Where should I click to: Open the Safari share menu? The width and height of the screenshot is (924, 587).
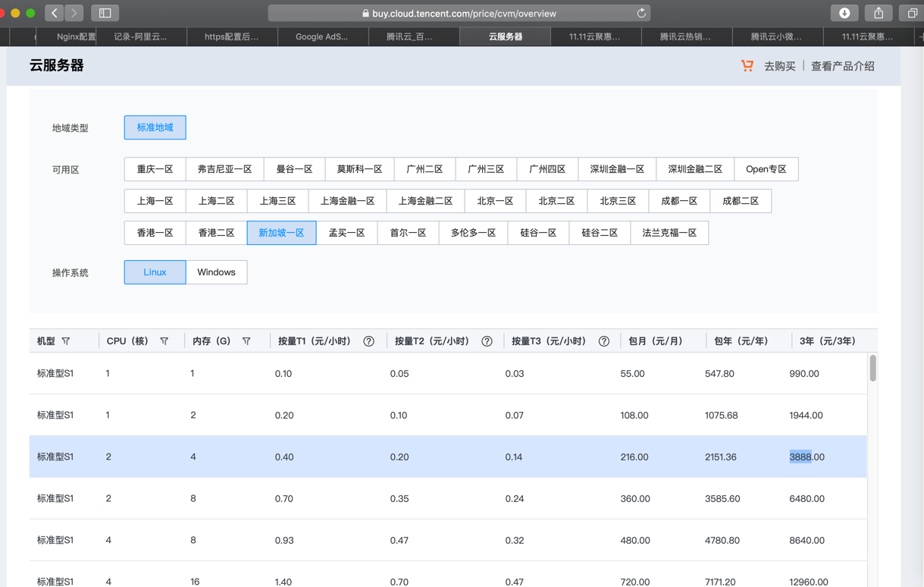point(879,13)
